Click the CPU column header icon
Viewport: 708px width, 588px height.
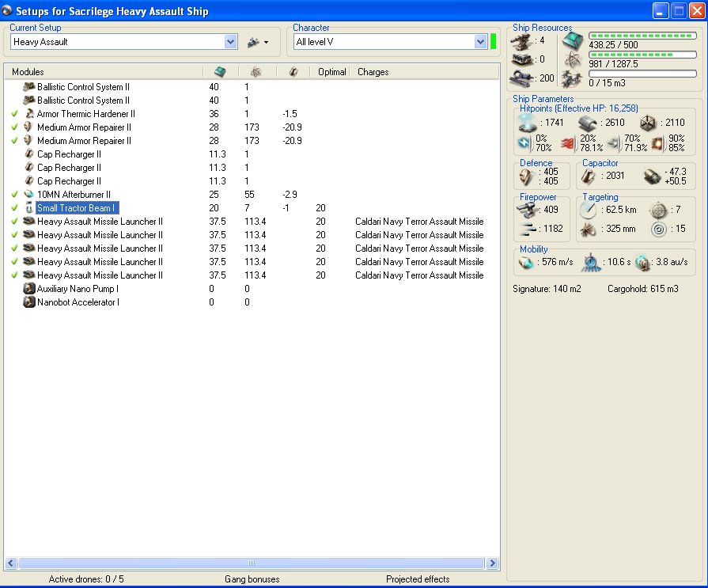pos(220,71)
